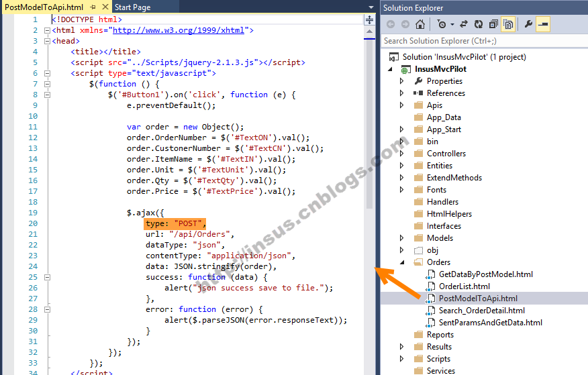Click JSON.stringify(order) on line 24
The height and width of the screenshot is (375, 588).
coord(223,267)
